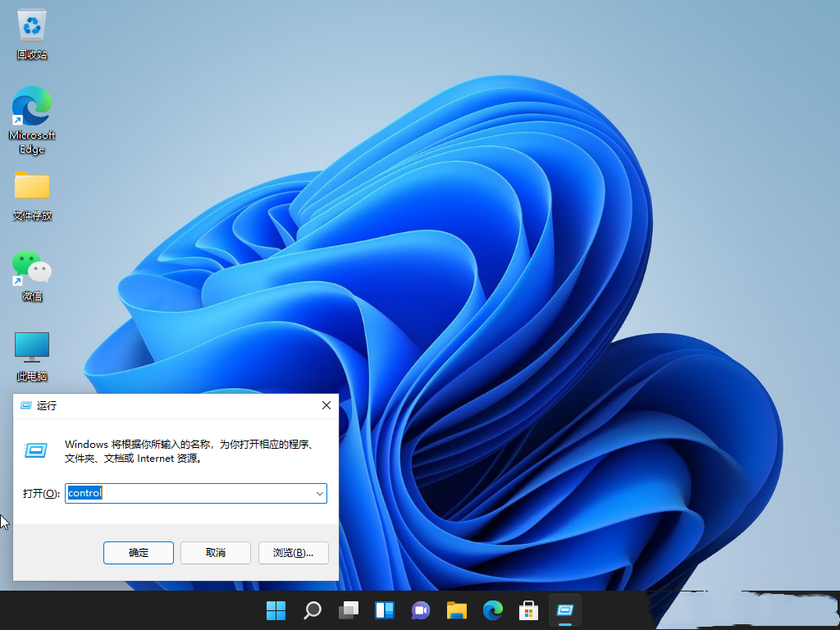This screenshot has width=840, height=630.
Task: Close the Run dialog
Action: 326,404
